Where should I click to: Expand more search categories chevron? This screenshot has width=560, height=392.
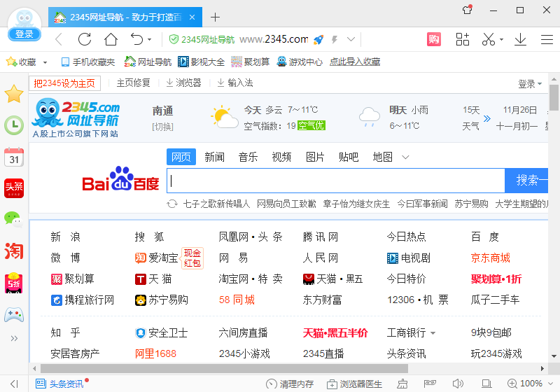(x=405, y=157)
